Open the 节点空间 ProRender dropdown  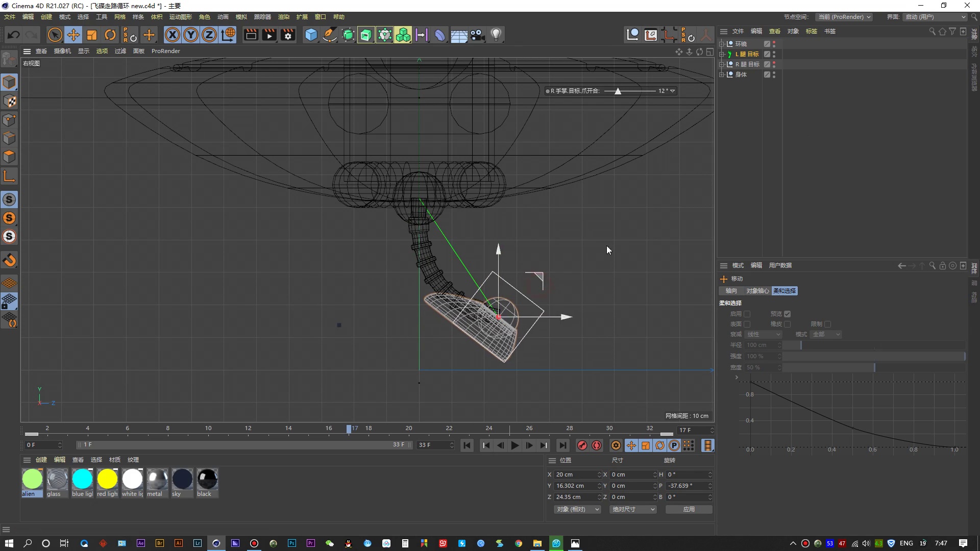click(844, 17)
